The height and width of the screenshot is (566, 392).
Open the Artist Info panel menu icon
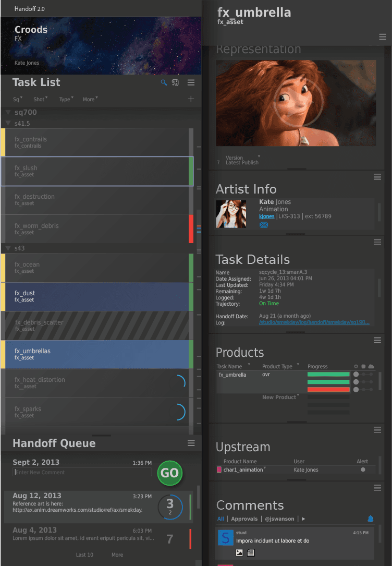click(377, 177)
